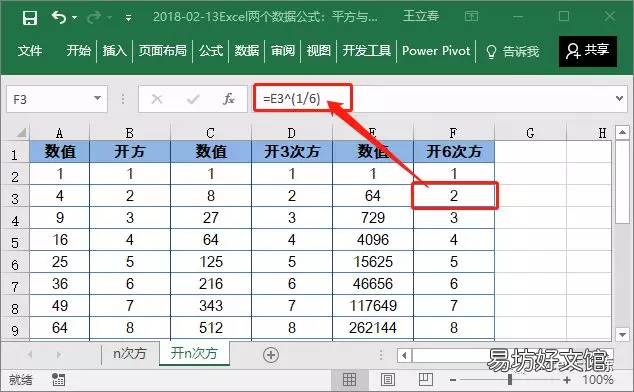Select the 开n次方 sheet tab
The width and height of the screenshot is (634, 392).
194,353
